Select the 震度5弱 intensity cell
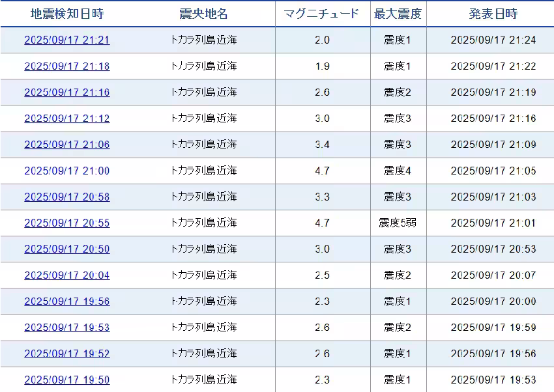554x392 pixels. (x=398, y=223)
